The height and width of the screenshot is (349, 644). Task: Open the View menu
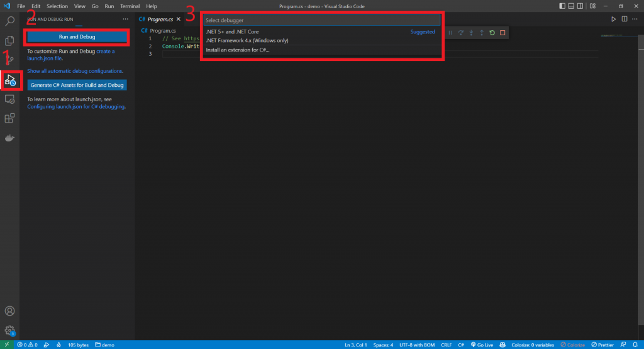(x=80, y=6)
